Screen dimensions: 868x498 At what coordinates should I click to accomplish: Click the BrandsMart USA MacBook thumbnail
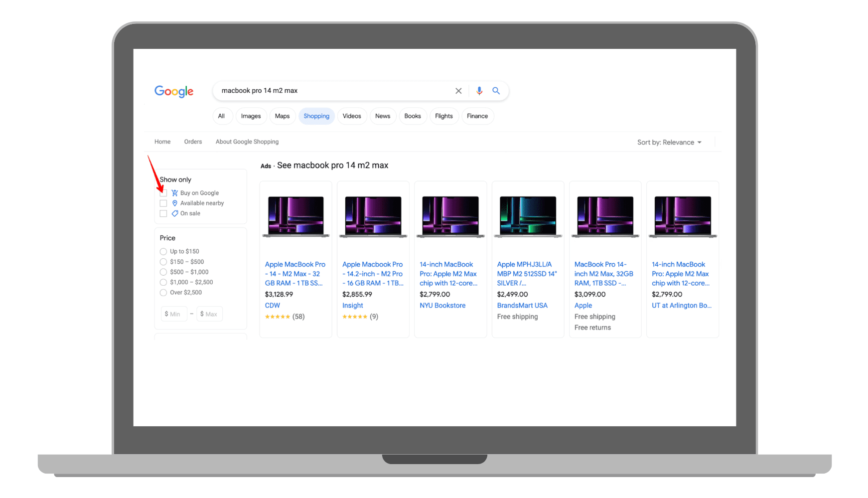click(x=528, y=216)
